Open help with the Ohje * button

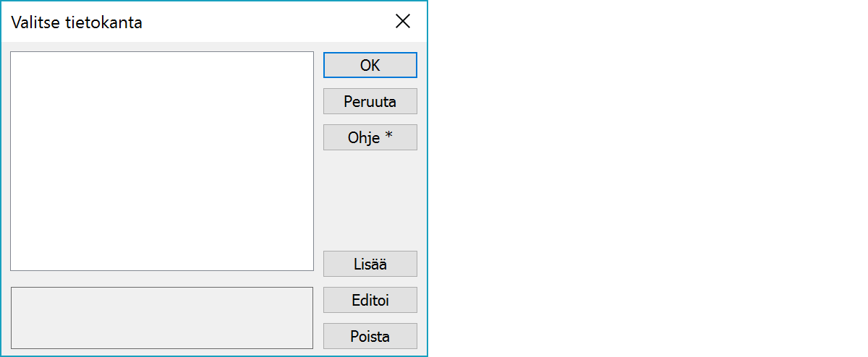pos(370,137)
